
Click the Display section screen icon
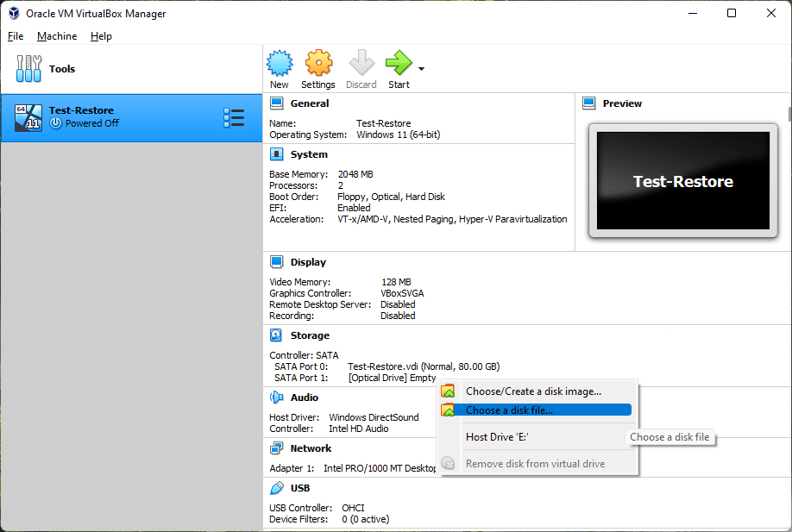(276, 262)
